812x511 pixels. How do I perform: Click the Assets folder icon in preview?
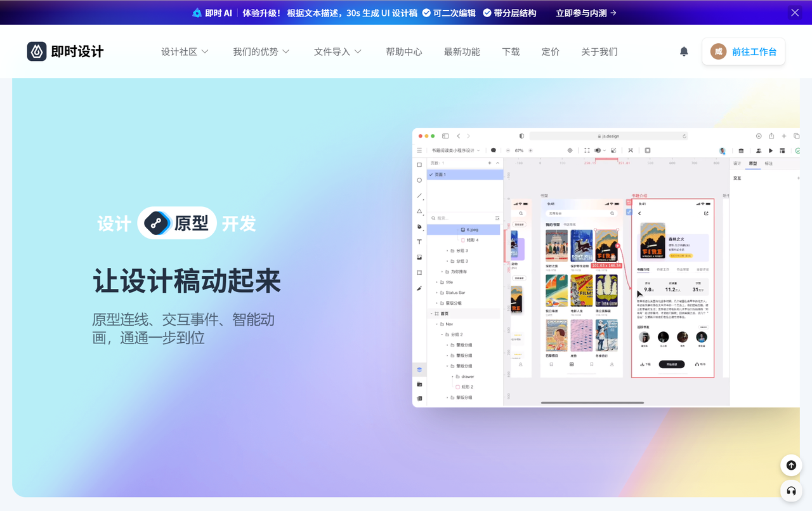419,384
